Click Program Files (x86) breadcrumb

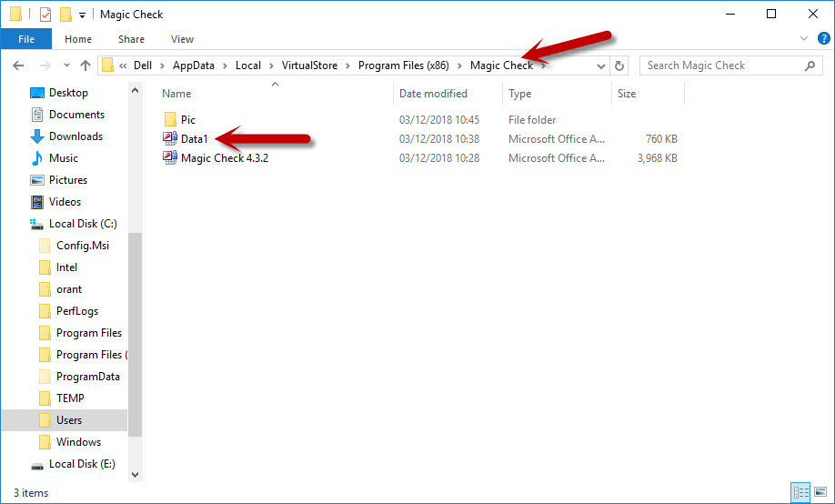click(x=403, y=66)
